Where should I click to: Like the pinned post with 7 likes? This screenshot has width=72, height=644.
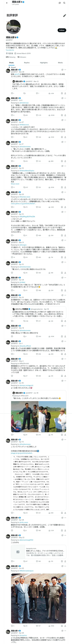click(37, 93)
